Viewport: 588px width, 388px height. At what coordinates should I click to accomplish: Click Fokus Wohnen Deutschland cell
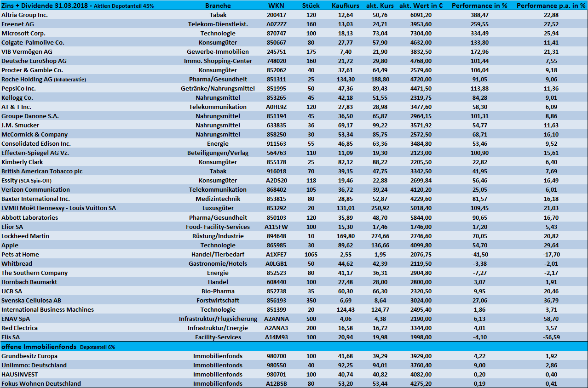click(41, 383)
